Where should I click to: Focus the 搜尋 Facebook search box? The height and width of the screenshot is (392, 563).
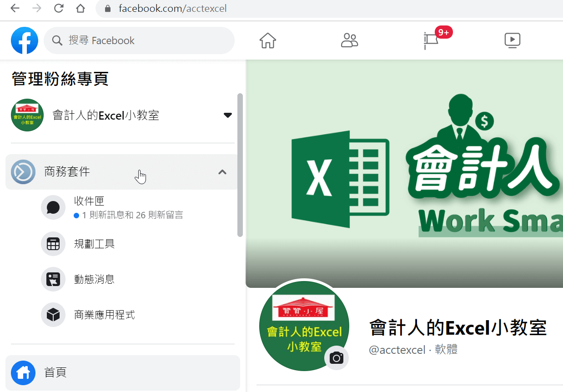[139, 40]
